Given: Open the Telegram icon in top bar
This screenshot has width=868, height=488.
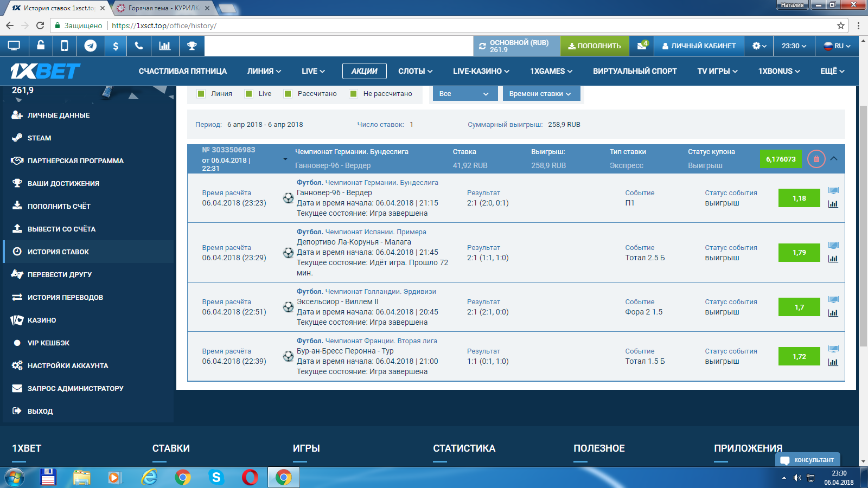Looking at the screenshot, I should point(91,46).
